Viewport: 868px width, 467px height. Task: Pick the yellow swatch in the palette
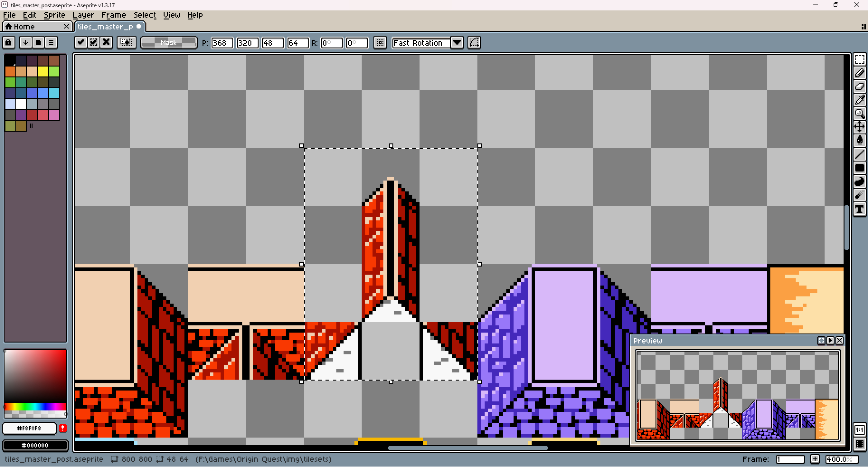[x=43, y=71]
